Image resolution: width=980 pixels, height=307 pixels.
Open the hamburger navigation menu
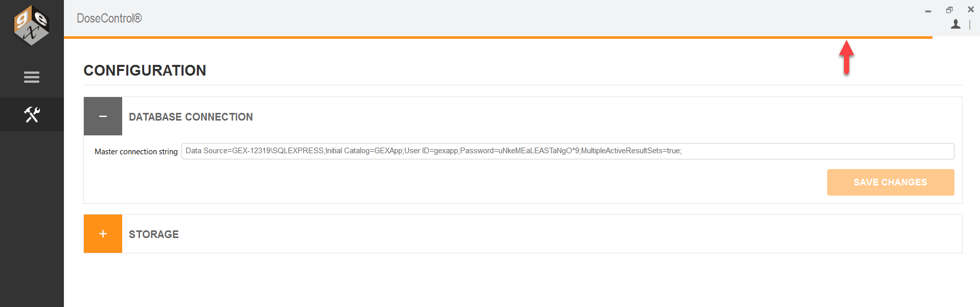(x=32, y=77)
